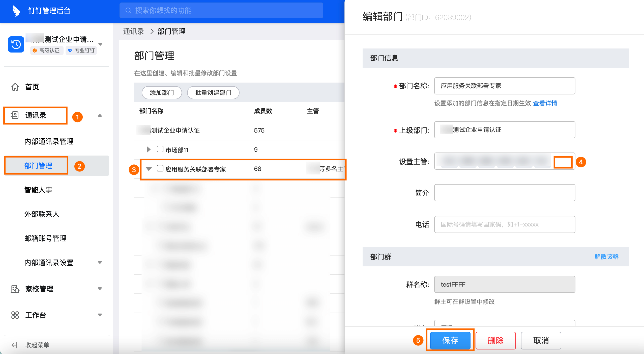
Task: Click the contacts icon beside 通讯录
Action: (15, 115)
